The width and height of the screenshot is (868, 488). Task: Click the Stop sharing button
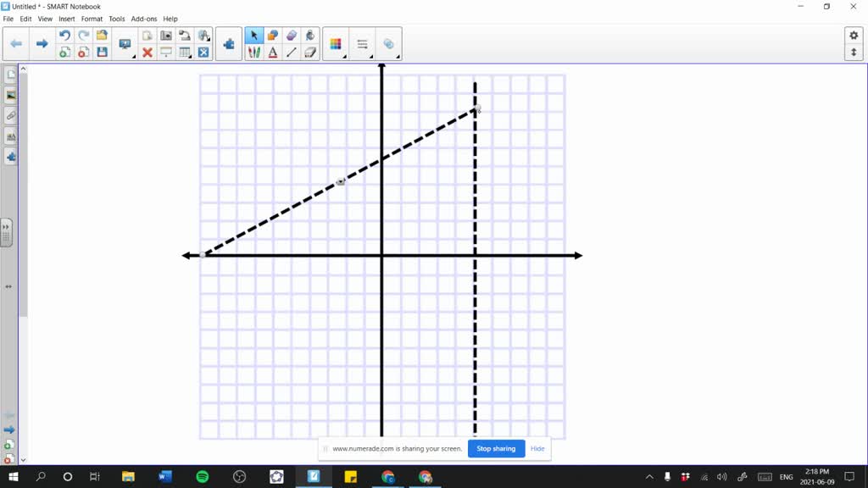(x=496, y=448)
